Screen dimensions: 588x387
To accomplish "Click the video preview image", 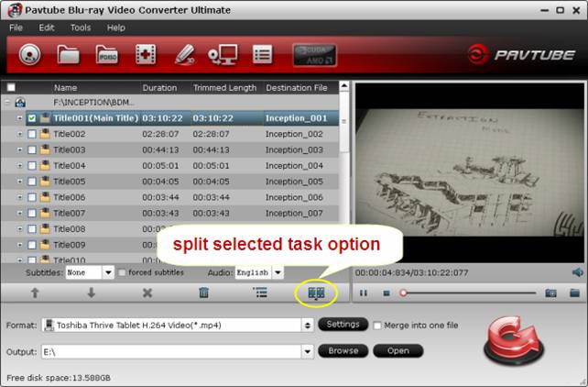I will [470, 172].
